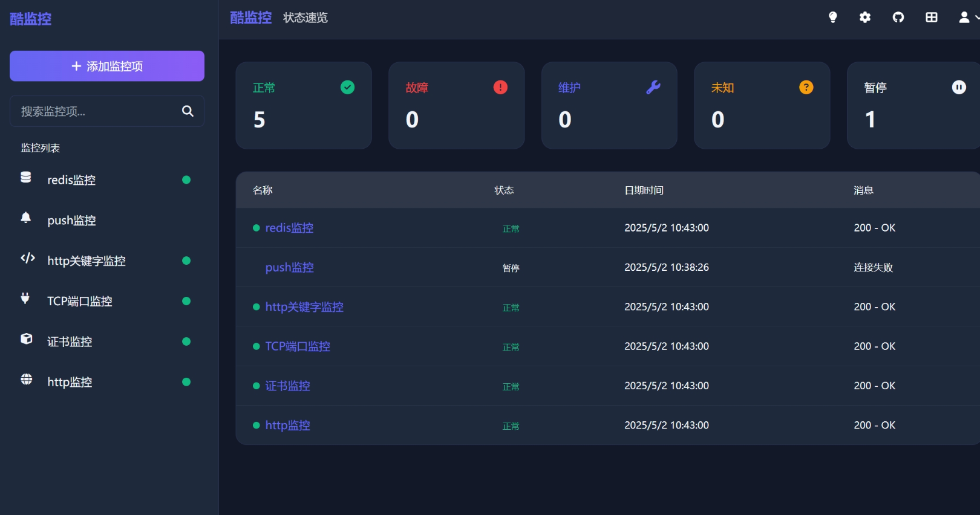Expand the user account dropdown menu
Image resolution: width=980 pixels, height=515 pixels.
coord(967,18)
